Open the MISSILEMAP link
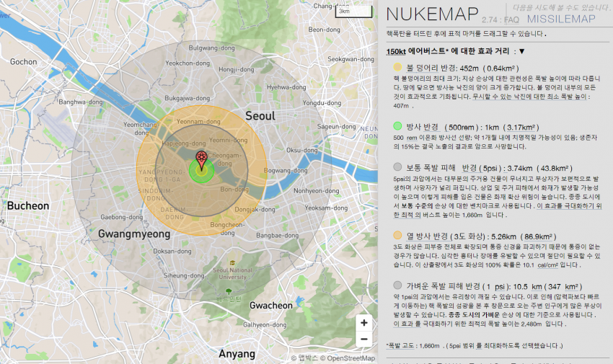Image resolution: width=613 pixels, height=364 pixels. [561, 19]
